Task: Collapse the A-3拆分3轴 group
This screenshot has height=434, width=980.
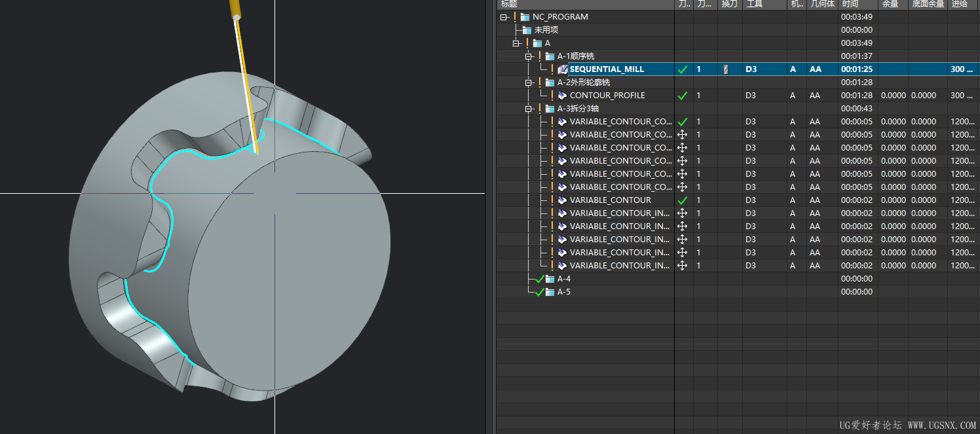Action: click(x=529, y=109)
